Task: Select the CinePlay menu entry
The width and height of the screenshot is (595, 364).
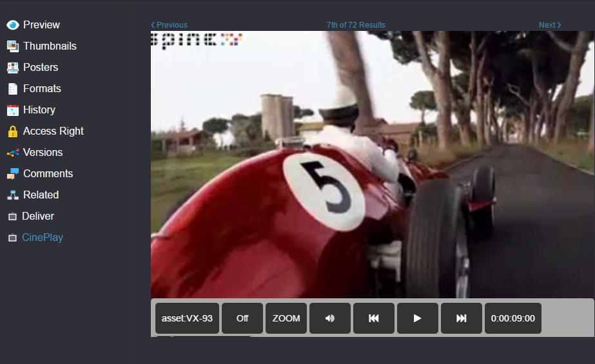Action: tap(43, 237)
